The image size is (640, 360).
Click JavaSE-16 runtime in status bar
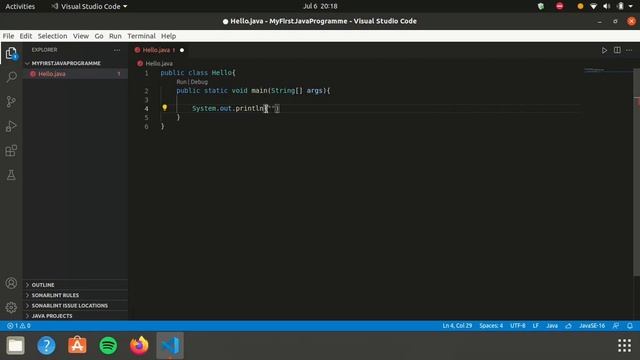592,326
